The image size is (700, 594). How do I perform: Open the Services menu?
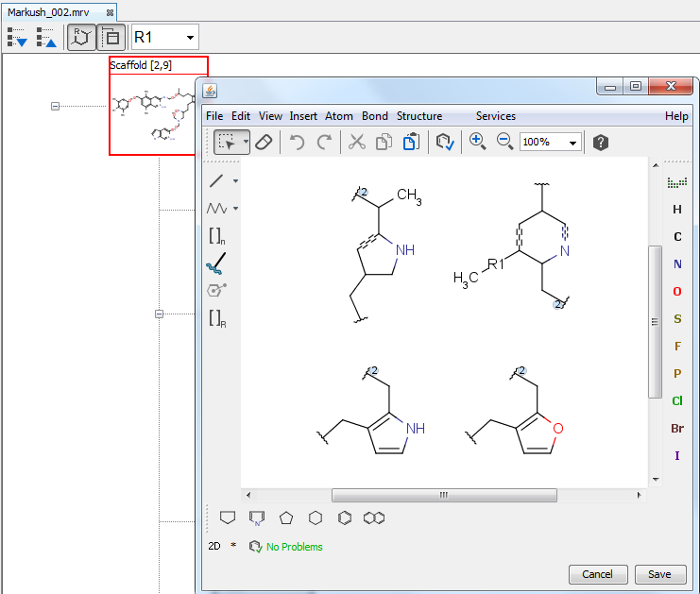pos(495,116)
